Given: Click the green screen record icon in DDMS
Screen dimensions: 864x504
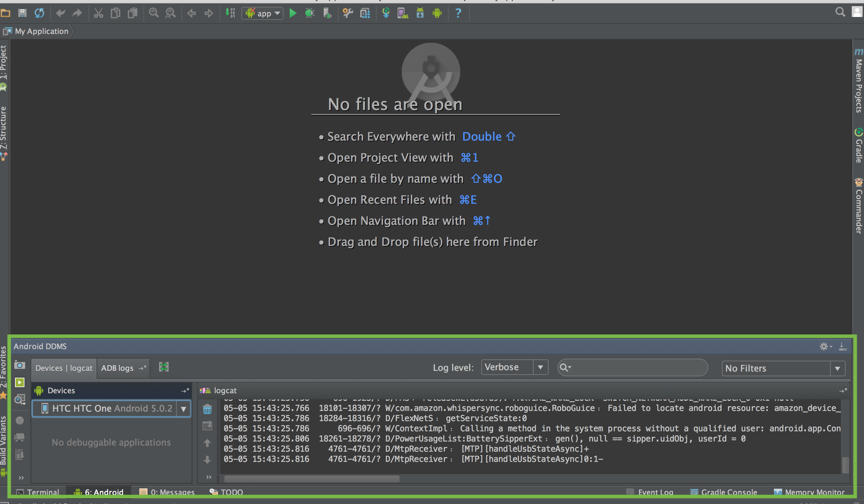Looking at the screenshot, I should coord(19,382).
